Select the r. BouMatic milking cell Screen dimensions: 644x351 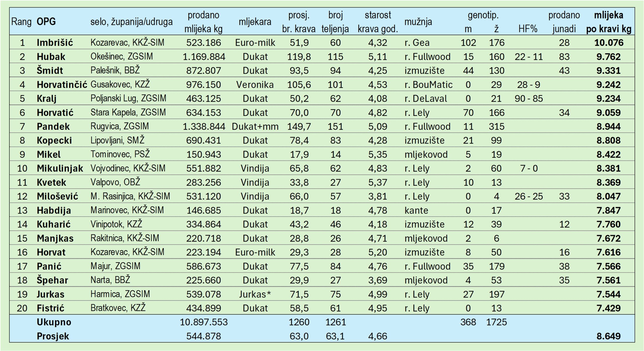[428, 85]
